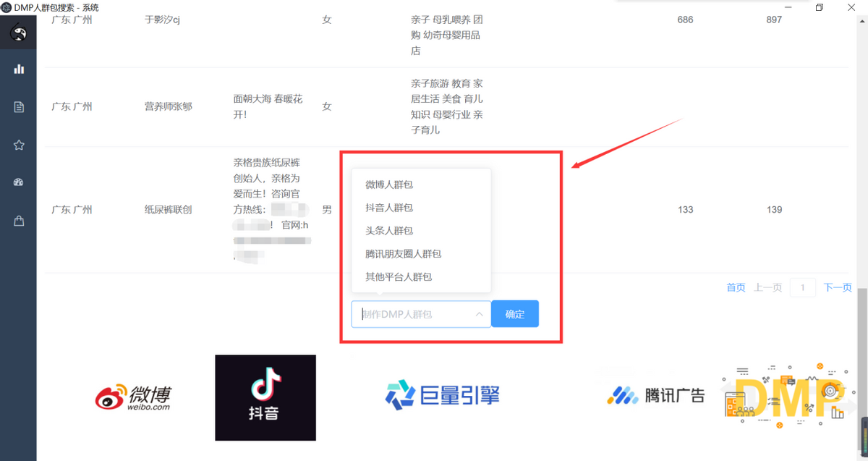Open the dashboard gauge sidebar icon

point(19,182)
